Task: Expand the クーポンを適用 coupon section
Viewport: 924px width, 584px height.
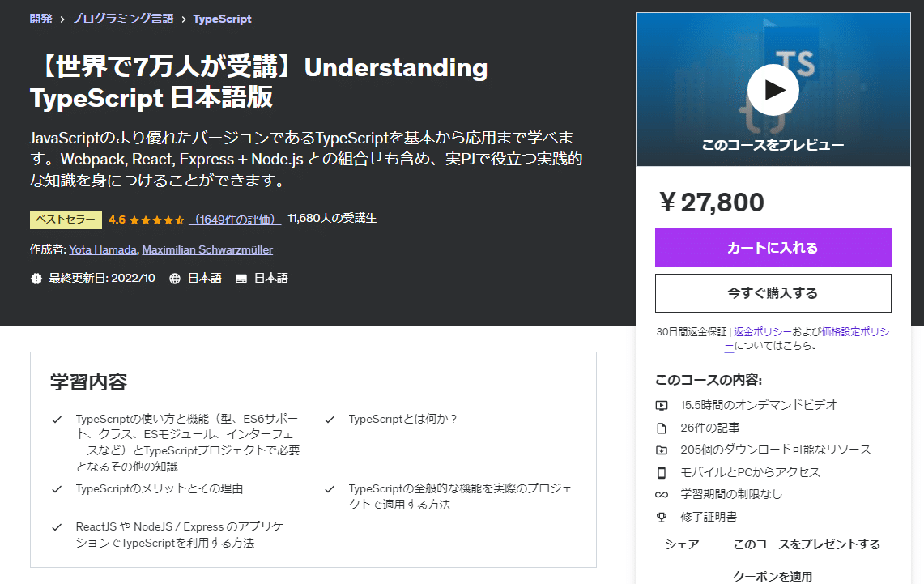Action: 773,576
